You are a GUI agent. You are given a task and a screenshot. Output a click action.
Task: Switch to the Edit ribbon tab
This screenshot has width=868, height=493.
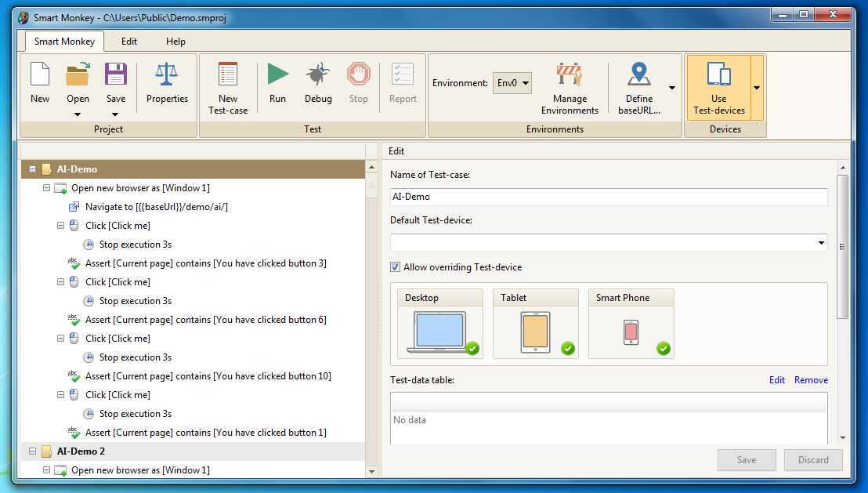click(x=129, y=42)
